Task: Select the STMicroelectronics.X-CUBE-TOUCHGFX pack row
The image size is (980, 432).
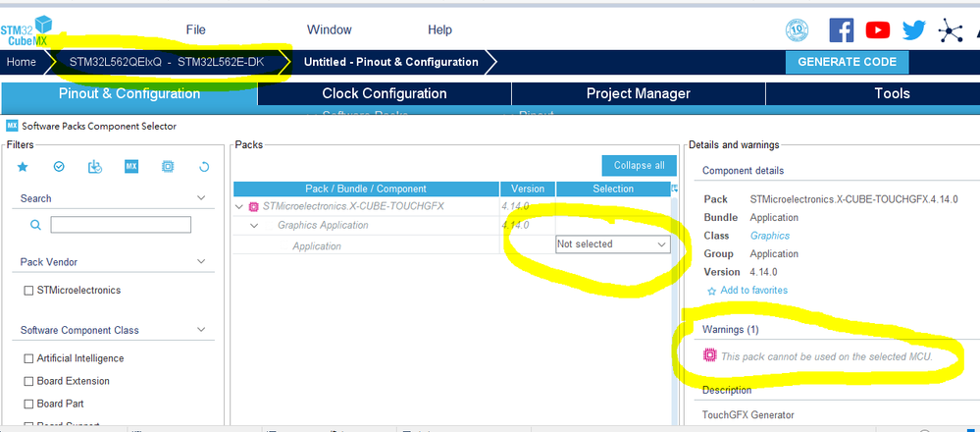Action: tap(452, 206)
